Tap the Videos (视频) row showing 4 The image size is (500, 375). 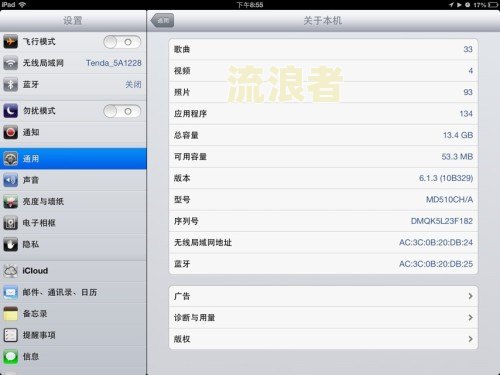[323, 71]
